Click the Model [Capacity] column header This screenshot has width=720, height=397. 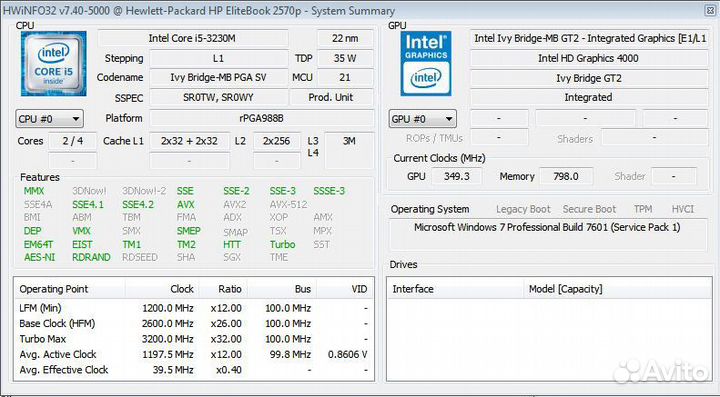coord(618,289)
